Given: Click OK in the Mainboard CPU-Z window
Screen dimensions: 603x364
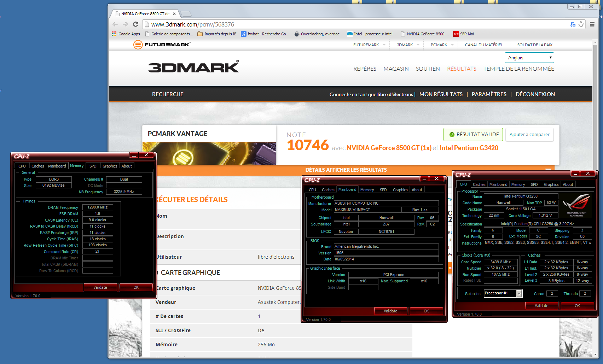Looking at the screenshot, I should 426,311.
